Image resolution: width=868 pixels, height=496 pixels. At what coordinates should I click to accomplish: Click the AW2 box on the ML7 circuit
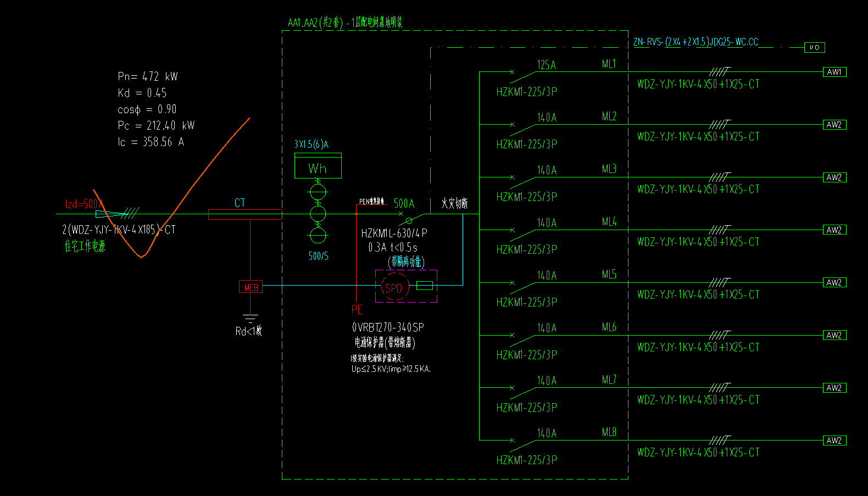pyautogui.click(x=834, y=388)
